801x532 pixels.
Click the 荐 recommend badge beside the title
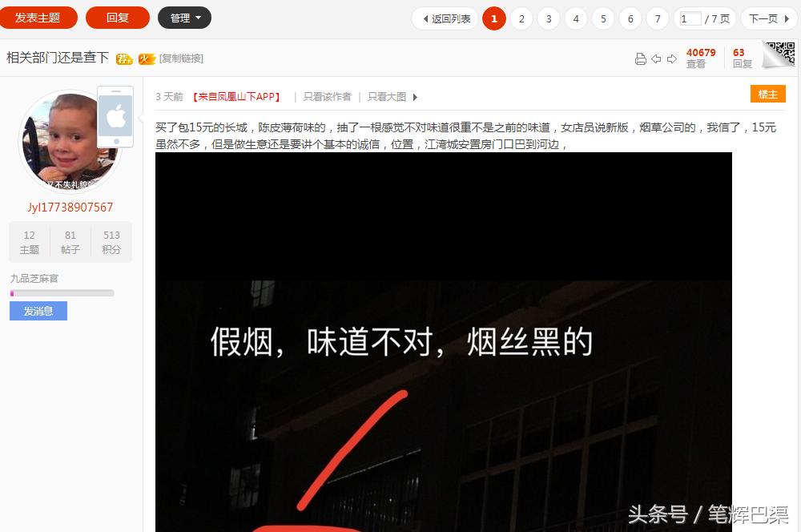124,58
